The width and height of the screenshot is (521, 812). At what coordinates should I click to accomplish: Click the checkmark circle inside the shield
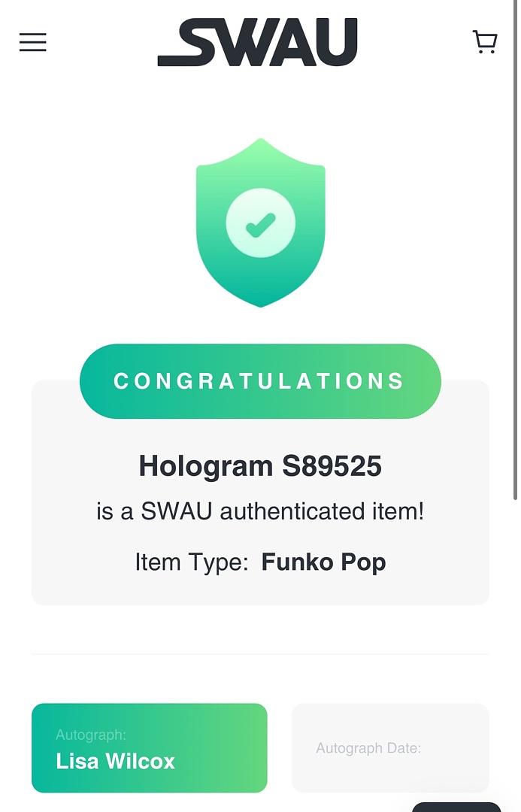[x=260, y=223]
